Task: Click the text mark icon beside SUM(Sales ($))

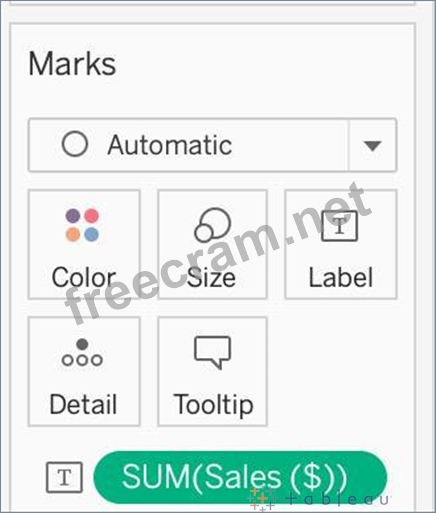Action: coord(64,477)
